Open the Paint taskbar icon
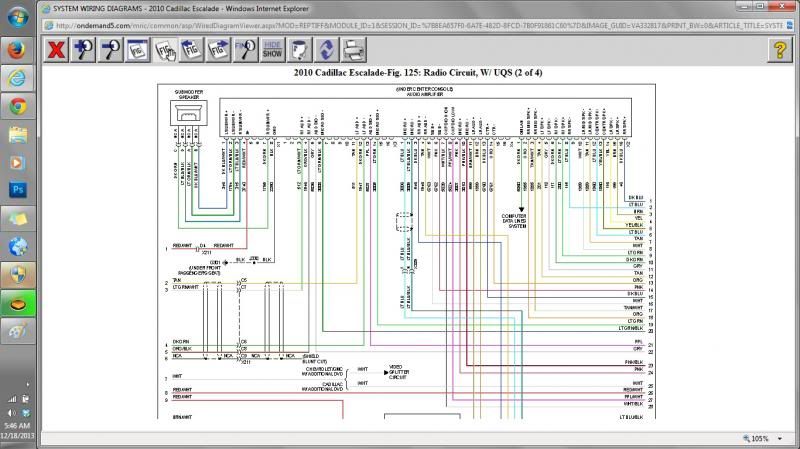 tap(18, 332)
